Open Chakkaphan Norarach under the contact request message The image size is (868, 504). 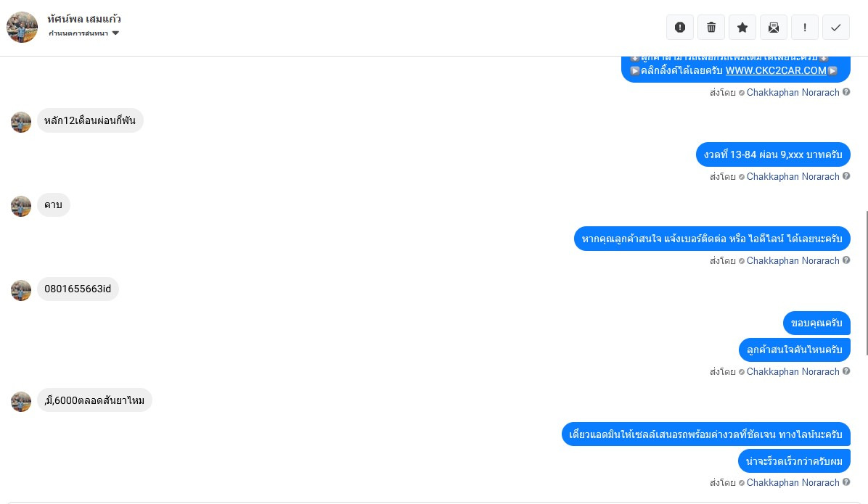point(793,260)
